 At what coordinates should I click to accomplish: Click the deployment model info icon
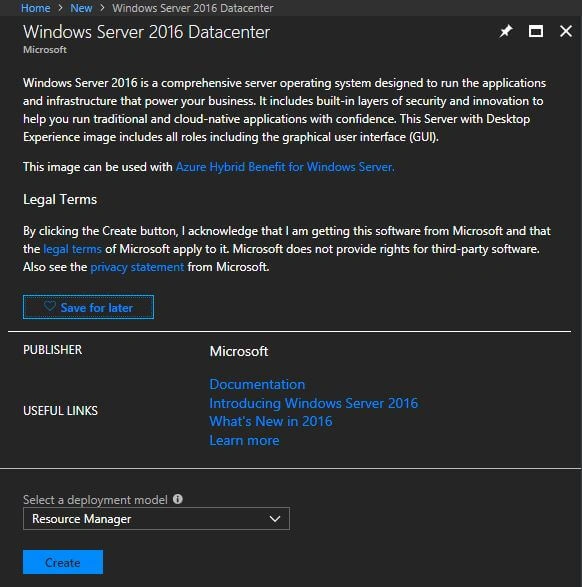coord(178,499)
